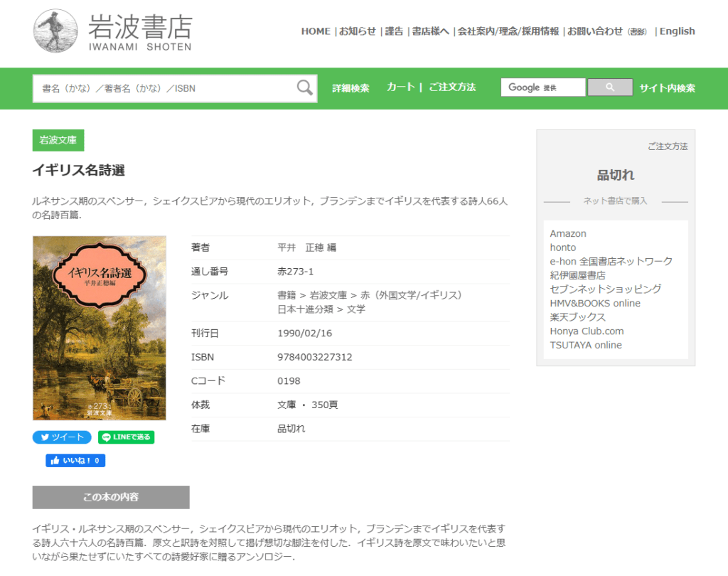Image resolution: width=728 pixels, height=576 pixels.
Task: Send the page with the LINE button
Action: 126,437
